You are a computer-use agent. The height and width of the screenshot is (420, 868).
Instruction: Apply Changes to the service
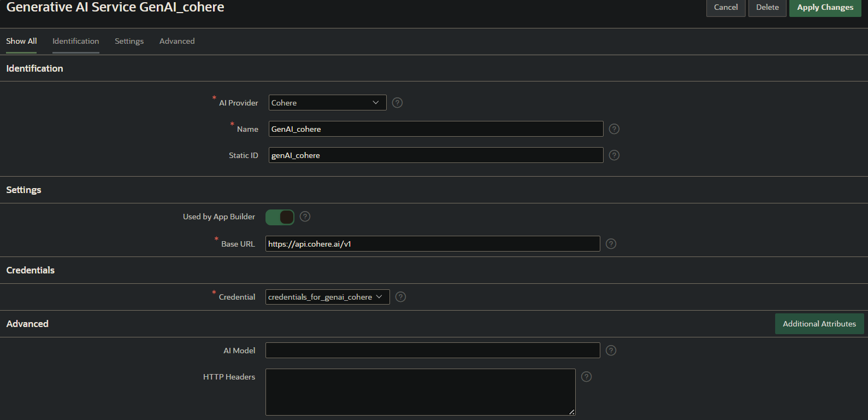pyautogui.click(x=825, y=8)
